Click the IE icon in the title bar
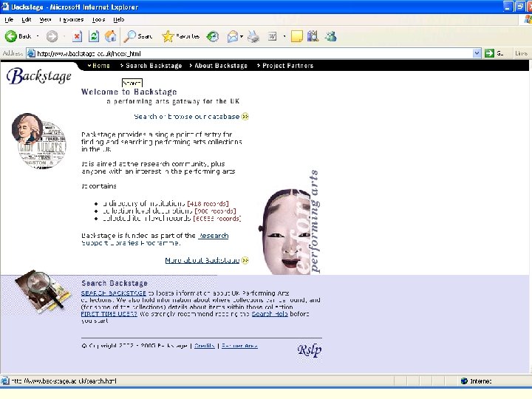532x399 pixels. pyautogui.click(x=4, y=7)
